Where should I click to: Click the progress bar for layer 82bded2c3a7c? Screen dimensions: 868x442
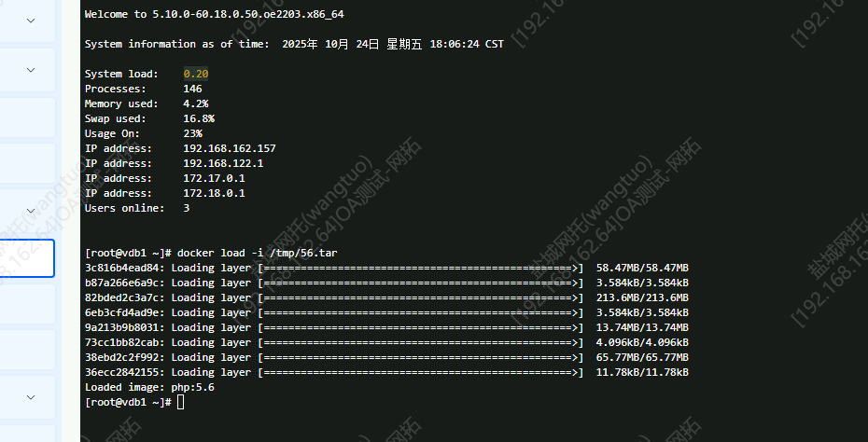coord(420,297)
